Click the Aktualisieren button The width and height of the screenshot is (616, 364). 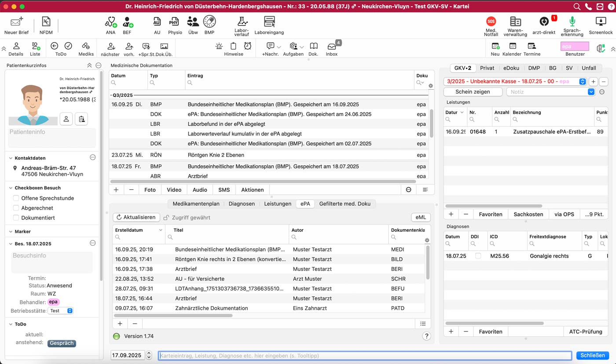(136, 217)
